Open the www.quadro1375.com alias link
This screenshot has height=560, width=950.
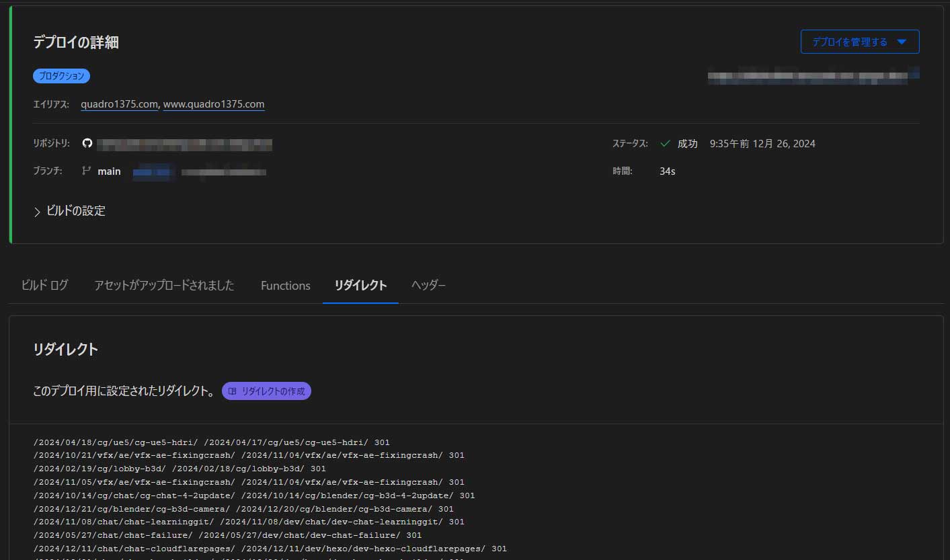[x=214, y=104]
